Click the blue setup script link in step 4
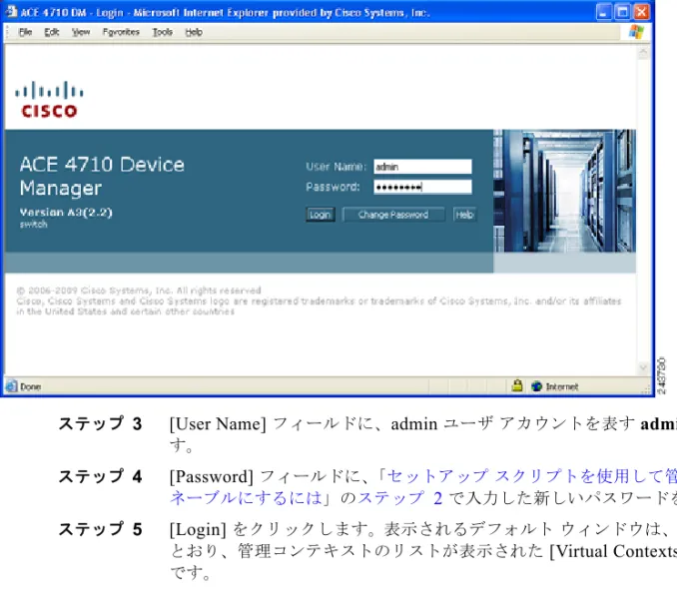This screenshot has width=677, height=616. [531, 476]
